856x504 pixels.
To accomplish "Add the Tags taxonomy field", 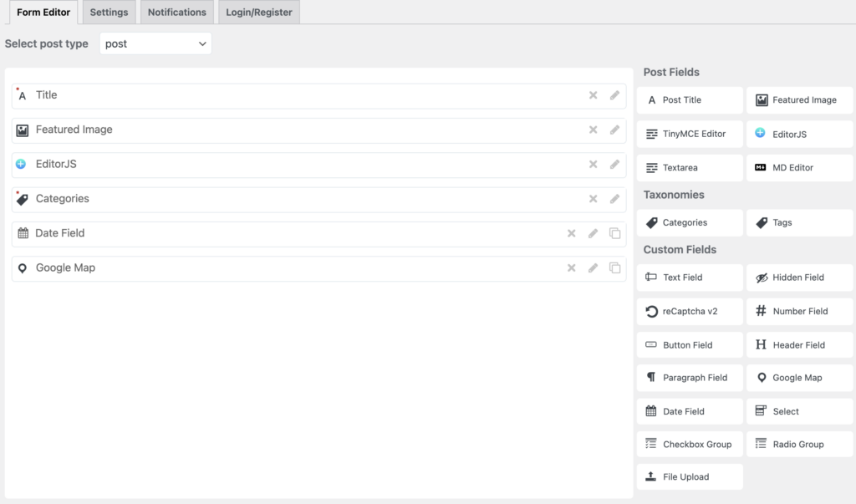I will (x=799, y=223).
